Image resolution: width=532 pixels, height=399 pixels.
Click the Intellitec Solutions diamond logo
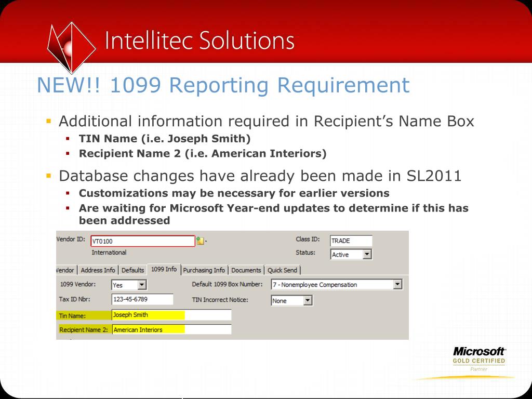(71, 47)
